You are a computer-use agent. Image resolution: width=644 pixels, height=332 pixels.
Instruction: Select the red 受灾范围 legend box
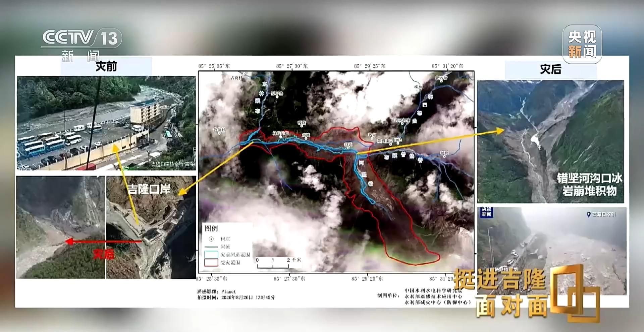211,262
